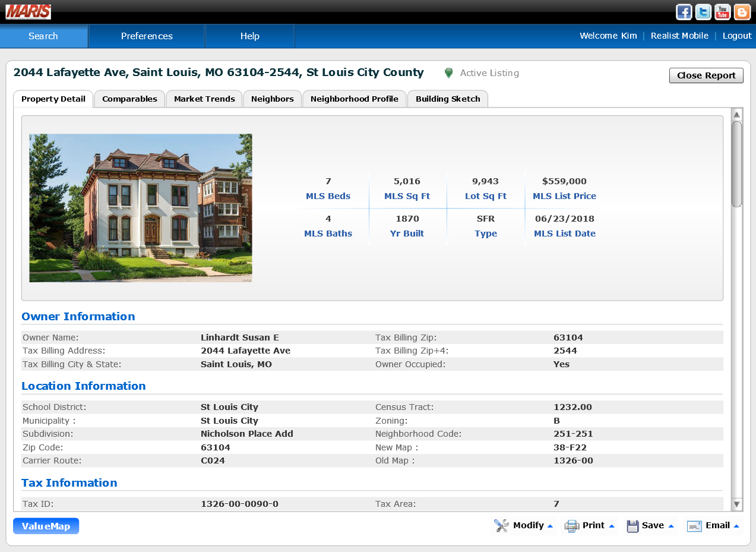Expand the Print dropdown arrow
The image size is (756, 552).
[x=612, y=526]
